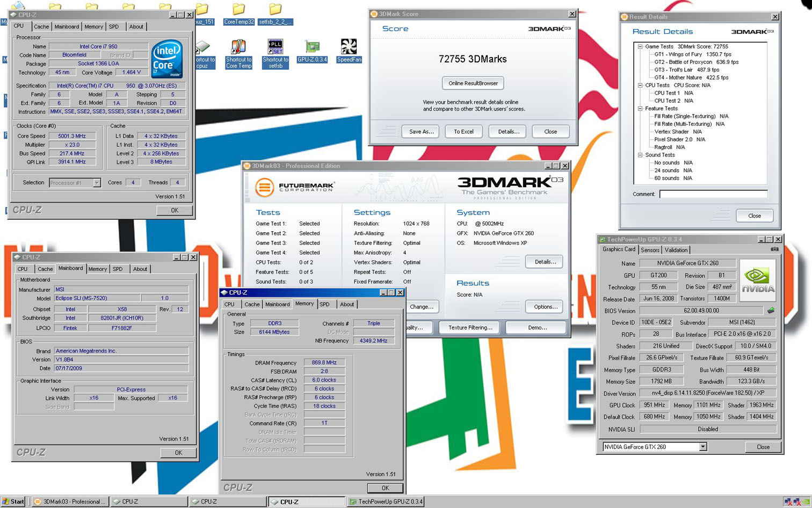Image resolution: width=812 pixels, height=508 pixels.
Task: Launch the Shortcut to Core Temp icon
Action: (x=238, y=54)
